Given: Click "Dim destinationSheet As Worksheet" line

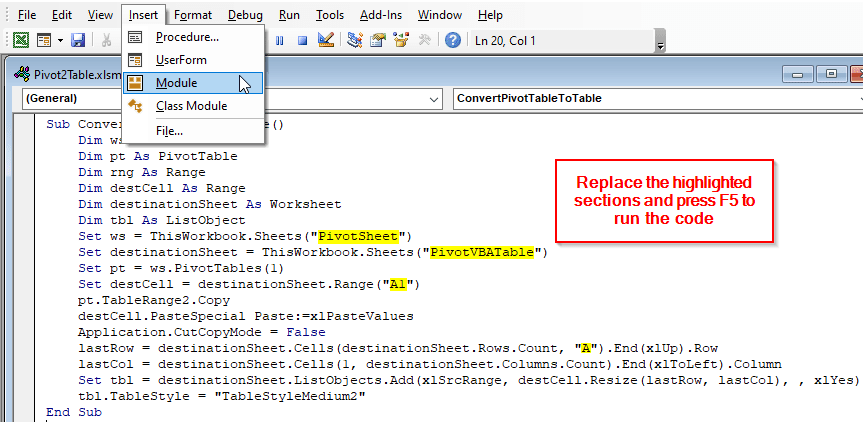Looking at the screenshot, I should pos(209,204).
